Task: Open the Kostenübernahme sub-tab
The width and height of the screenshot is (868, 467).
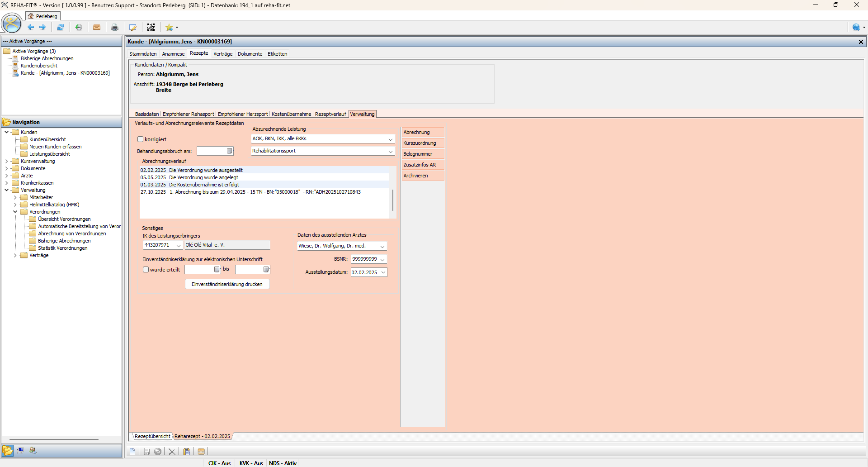Action: click(291, 114)
